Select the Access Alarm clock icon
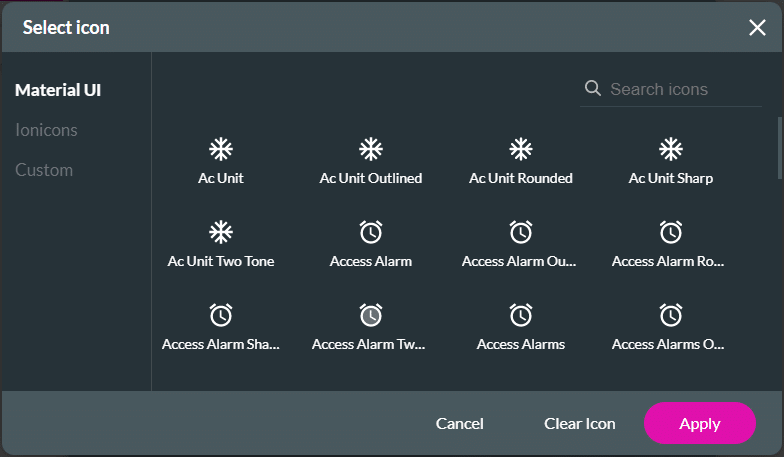 (x=370, y=232)
